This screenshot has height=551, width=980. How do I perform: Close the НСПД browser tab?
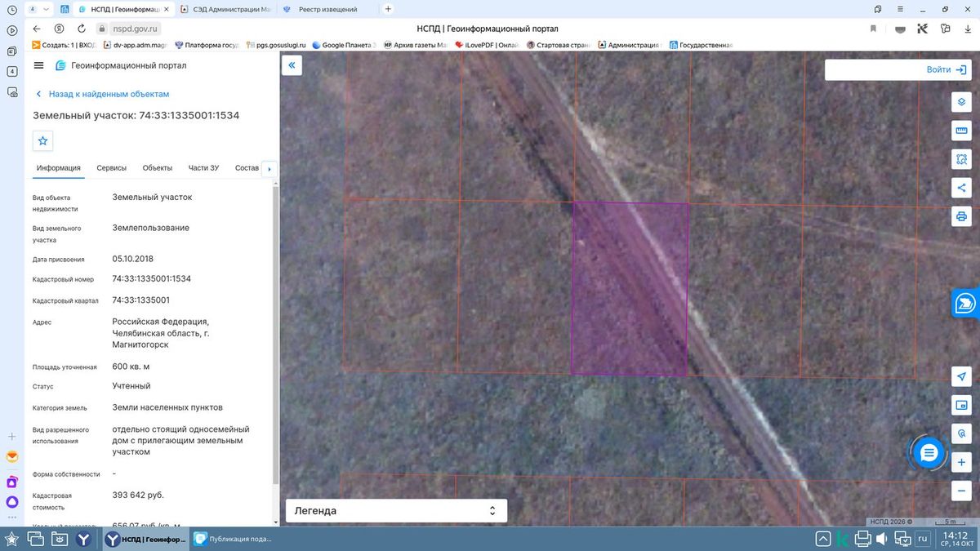167,9
